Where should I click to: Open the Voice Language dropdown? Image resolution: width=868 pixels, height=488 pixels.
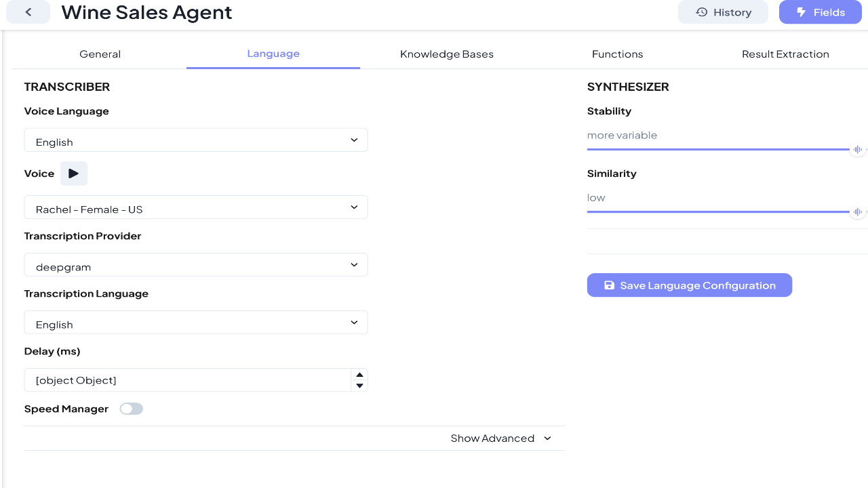coord(196,140)
